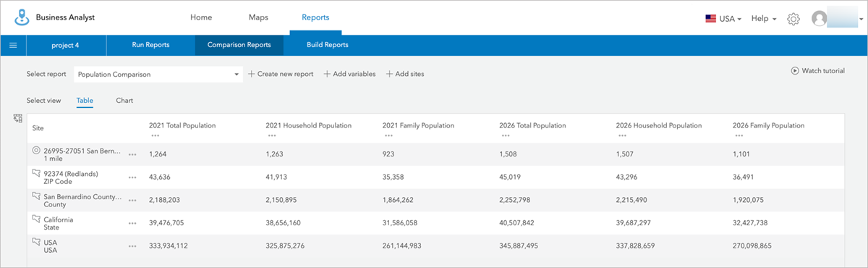This screenshot has height=268, width=868.
Task: Click the USA flag icon
Action: (x=711, y=18)
